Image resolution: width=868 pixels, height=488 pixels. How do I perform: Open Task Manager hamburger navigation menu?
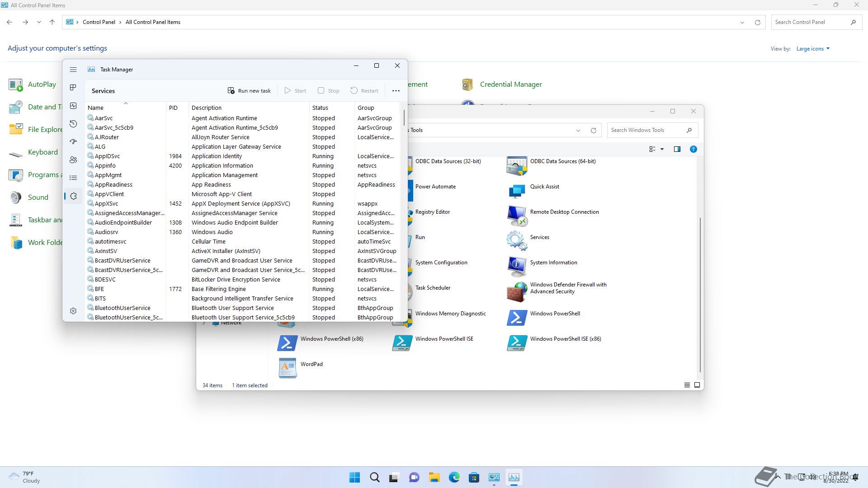tap(73, 70)
